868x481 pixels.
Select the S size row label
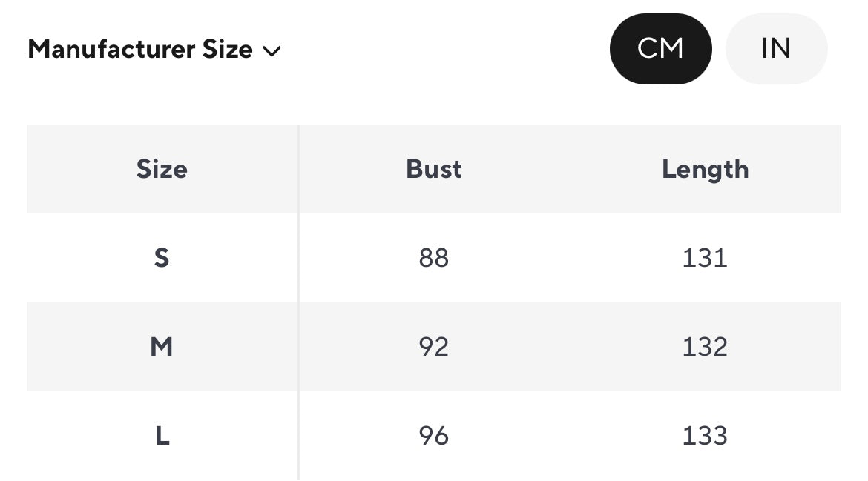(162, 258)
